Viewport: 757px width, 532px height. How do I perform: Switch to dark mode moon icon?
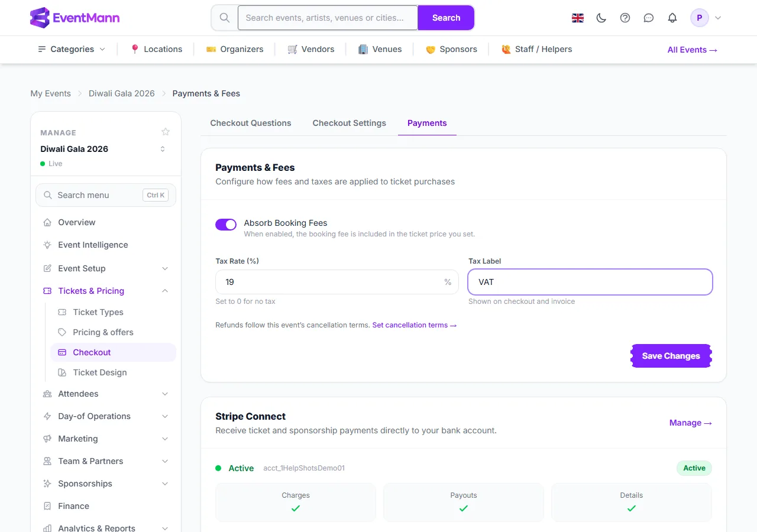click(x=601, y=18)
